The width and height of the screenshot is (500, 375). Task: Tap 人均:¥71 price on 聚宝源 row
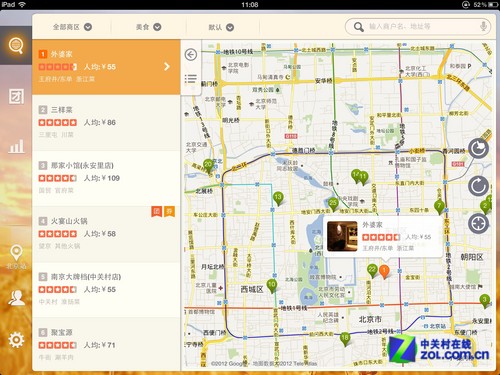point(99,345)
